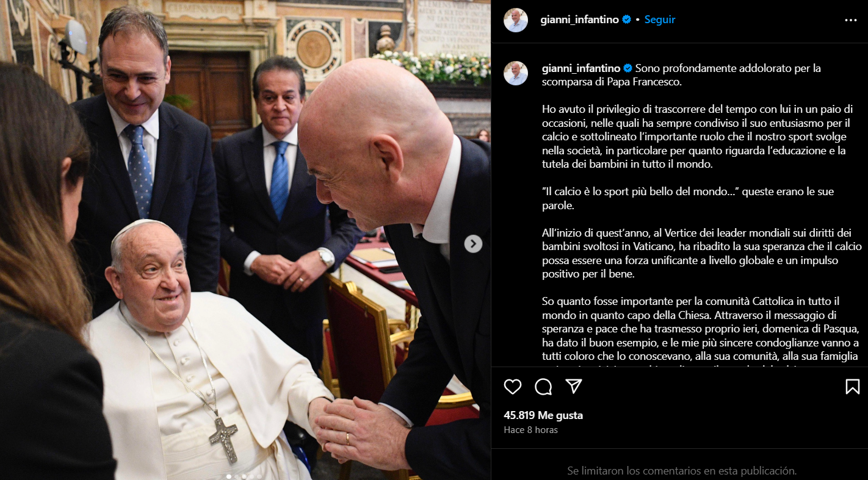Open profile avatar beside the caption
The image size is (868, 480).
coord(516,73)
